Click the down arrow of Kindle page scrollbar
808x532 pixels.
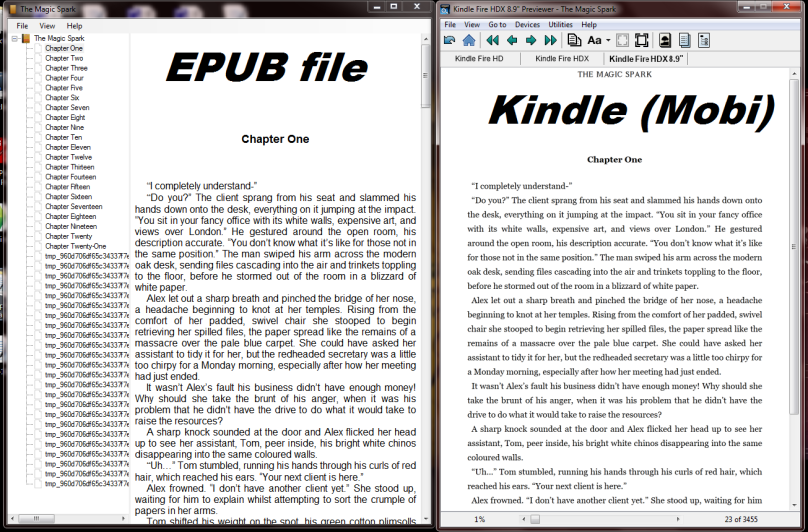(x=801, y=505)
